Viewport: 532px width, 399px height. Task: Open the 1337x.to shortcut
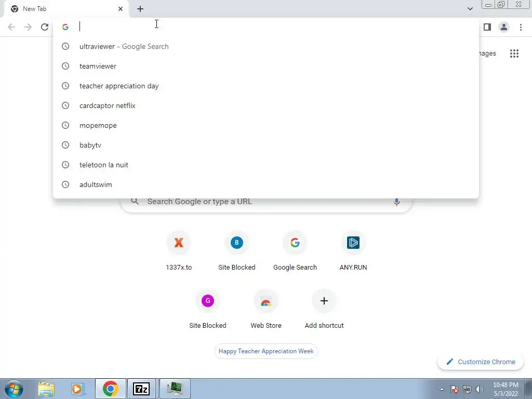[179, 251]
